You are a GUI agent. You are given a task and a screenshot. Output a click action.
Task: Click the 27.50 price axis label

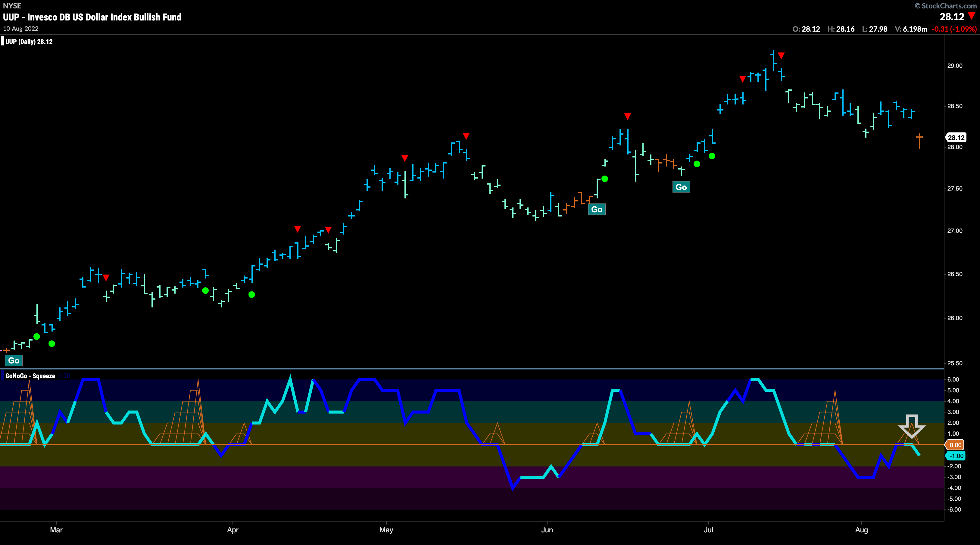(955, 188)
